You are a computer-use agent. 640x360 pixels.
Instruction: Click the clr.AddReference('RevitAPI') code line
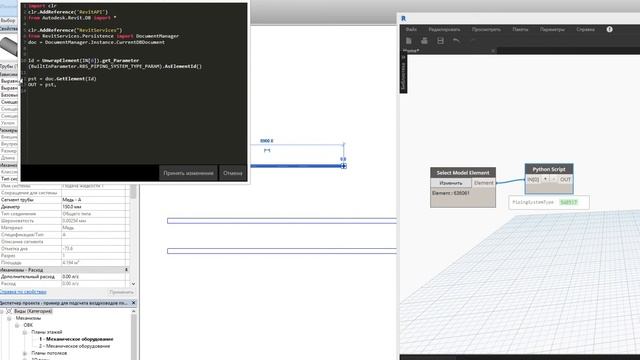[68, 12]
